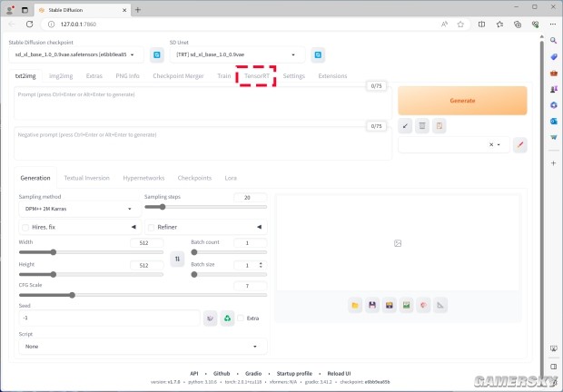Click the Seed input field
The height and width of the screenshot is (392, 563).
pos(109,318)
